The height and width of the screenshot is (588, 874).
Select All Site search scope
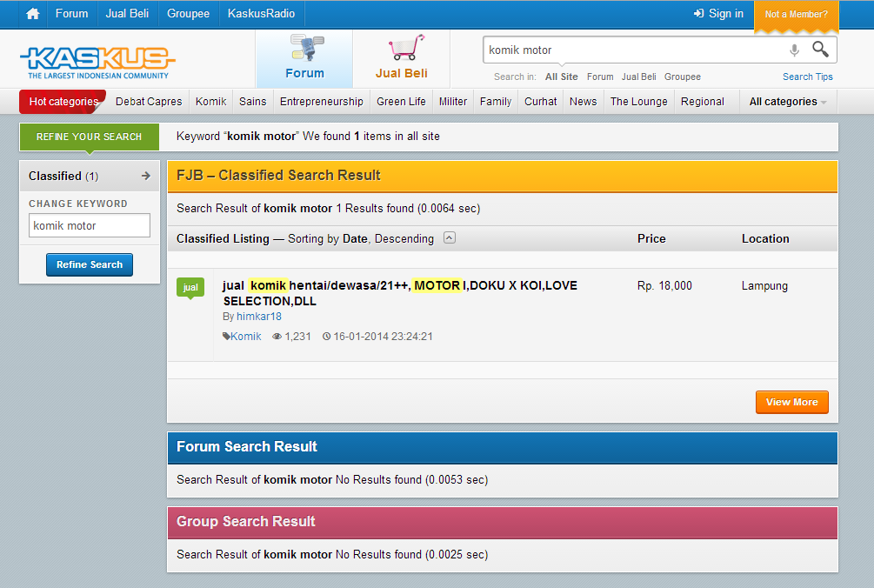(561, 77)
